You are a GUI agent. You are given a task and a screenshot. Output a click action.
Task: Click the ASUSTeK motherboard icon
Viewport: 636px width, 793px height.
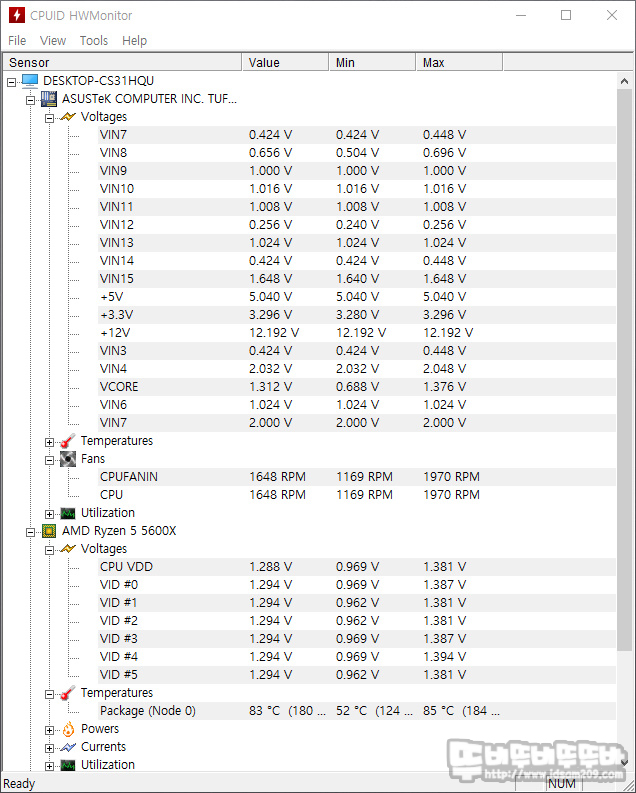(x=49, y=99)
